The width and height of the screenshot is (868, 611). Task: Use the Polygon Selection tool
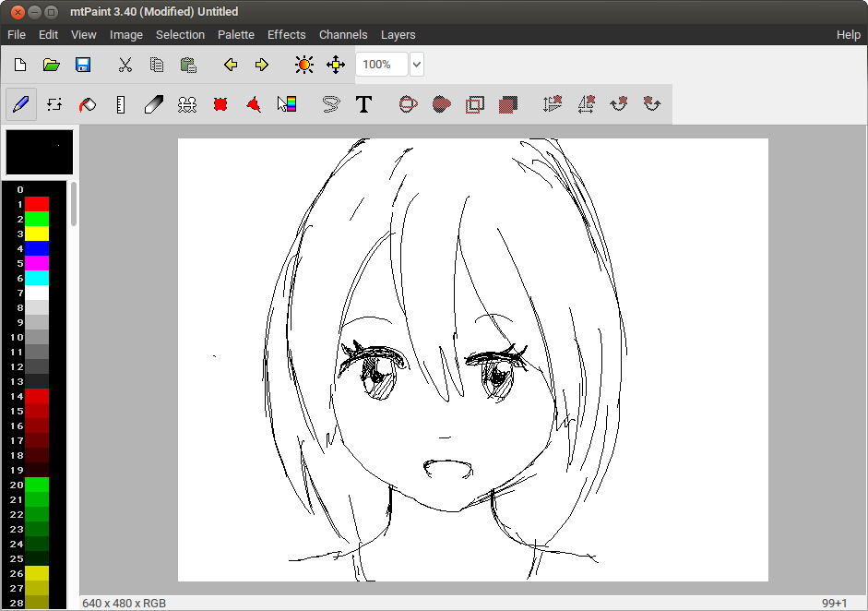[x=254, y=103]
